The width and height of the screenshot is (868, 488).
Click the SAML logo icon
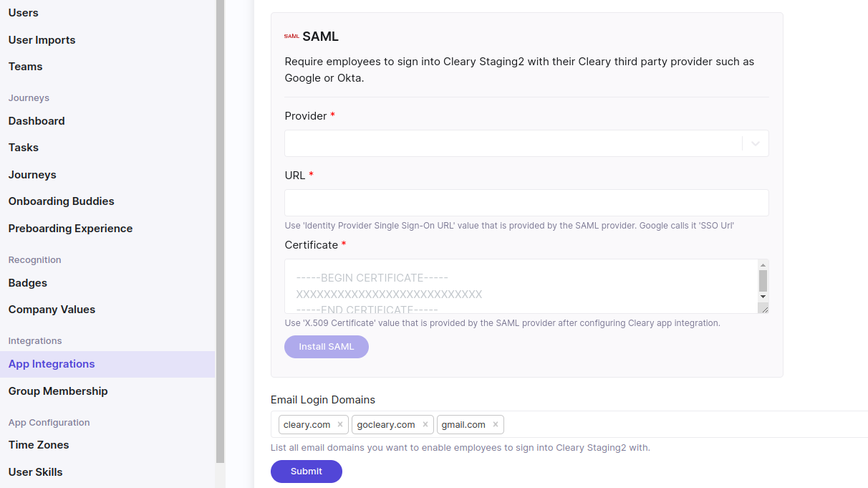(291, 36)
